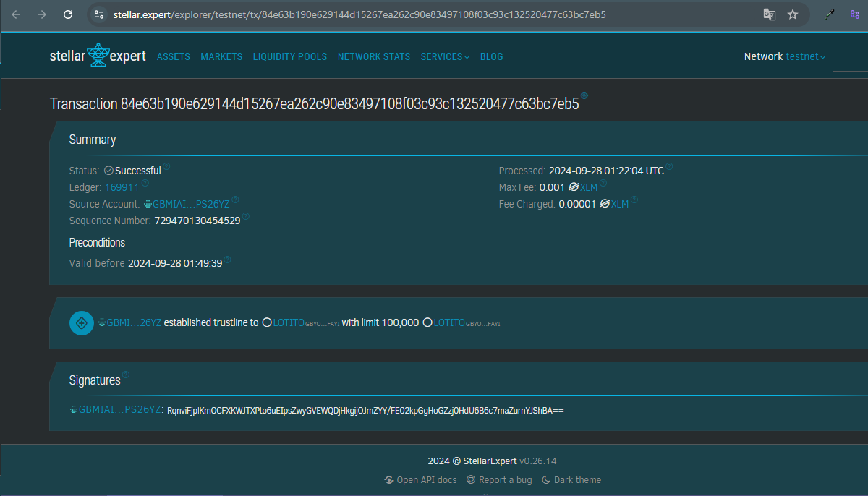
Task: Open the ASSETS page
Action: point(174,56)
